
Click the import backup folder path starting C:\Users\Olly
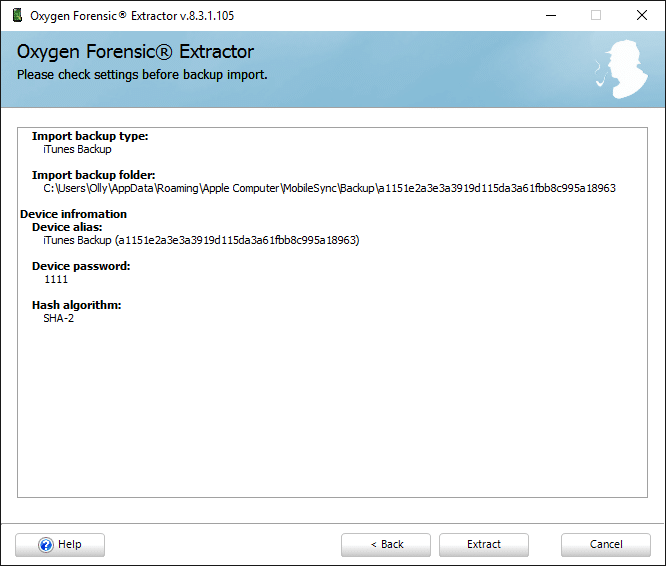click(329, 188)
